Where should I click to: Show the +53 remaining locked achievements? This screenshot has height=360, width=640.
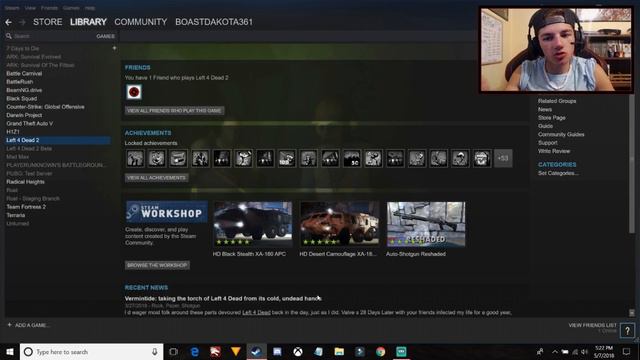[x=503, y=158]
